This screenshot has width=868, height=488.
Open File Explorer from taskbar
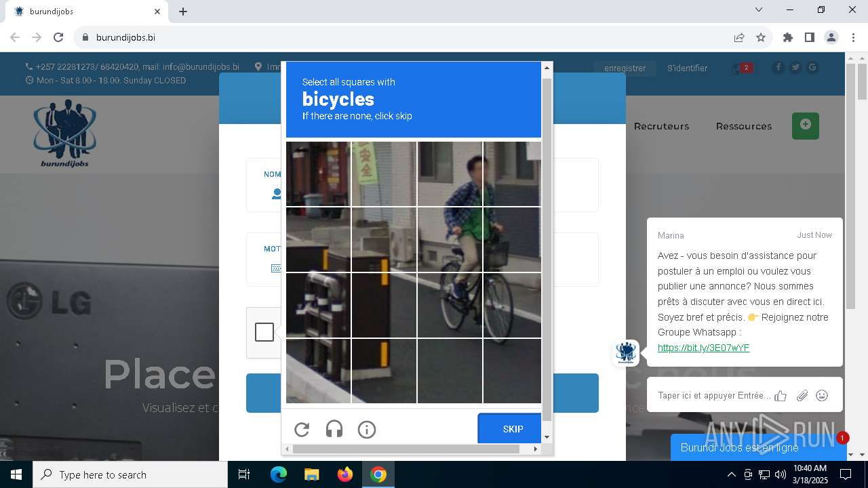pyautogui.click(x=311, y=474)
